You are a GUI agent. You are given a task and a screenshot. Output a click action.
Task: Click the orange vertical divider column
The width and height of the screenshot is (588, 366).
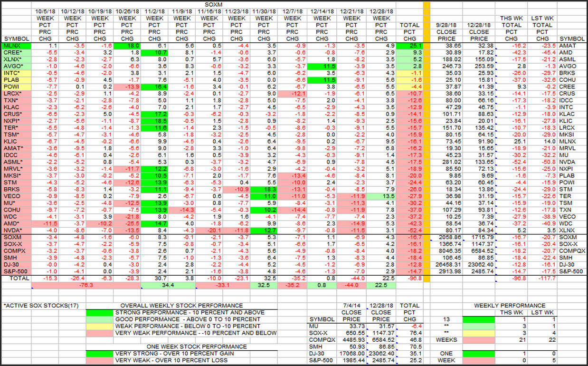click(x=427, y=143)
